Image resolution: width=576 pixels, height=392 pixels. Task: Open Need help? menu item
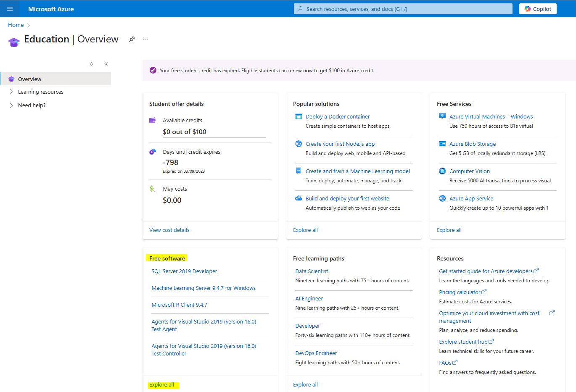32,105
